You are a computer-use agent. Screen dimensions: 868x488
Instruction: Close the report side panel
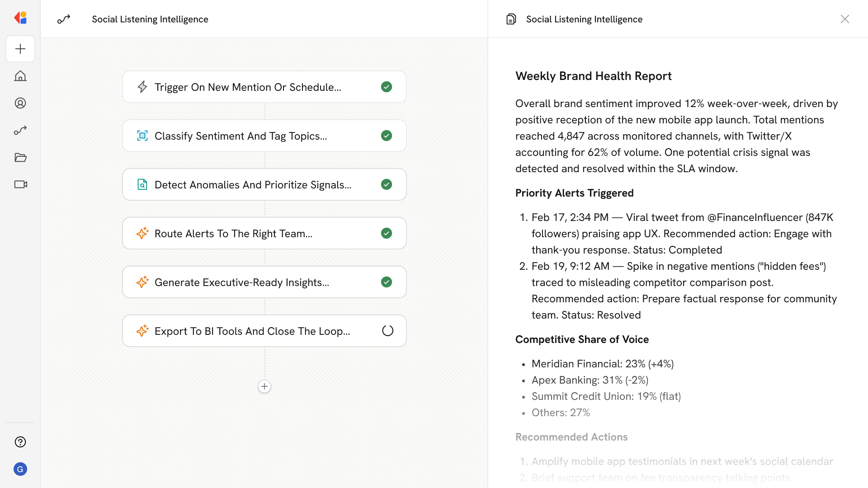tap(844, 19)
